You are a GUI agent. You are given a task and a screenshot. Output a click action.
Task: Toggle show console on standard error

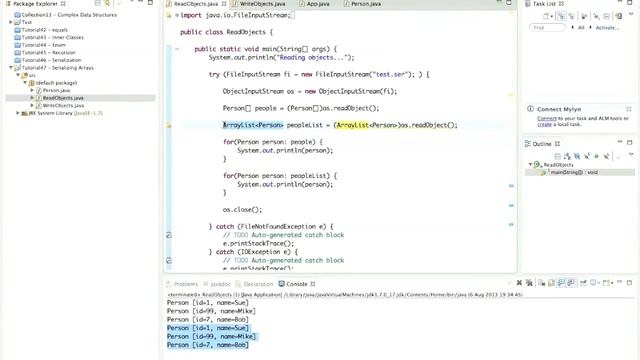(571, 282)
